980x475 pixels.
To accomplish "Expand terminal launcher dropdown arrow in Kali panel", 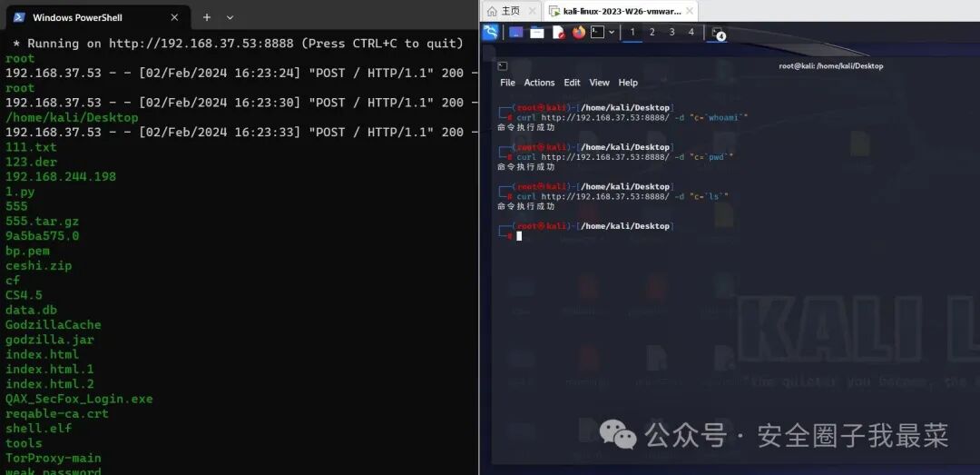I will click(612, 32).
